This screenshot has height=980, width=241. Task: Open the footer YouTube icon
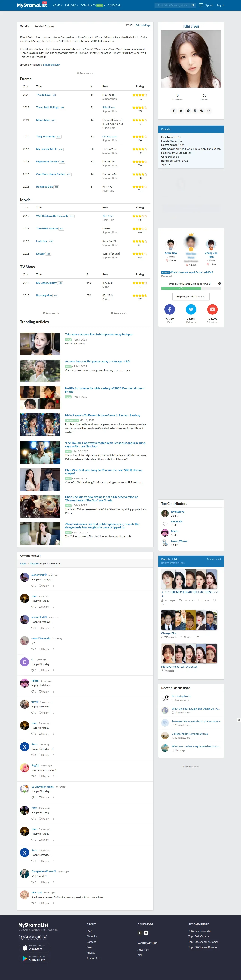click(39, 937)
